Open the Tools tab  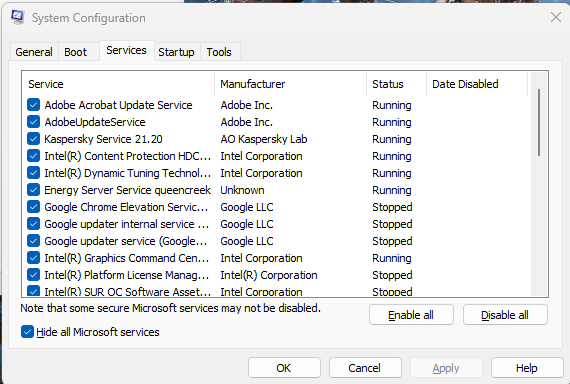(x=219, y=52)
